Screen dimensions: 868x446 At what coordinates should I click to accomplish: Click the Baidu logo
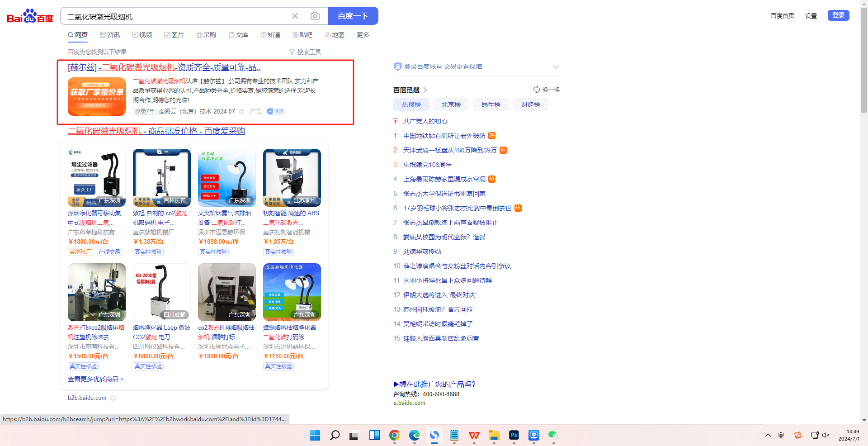[x=30, y=16]
